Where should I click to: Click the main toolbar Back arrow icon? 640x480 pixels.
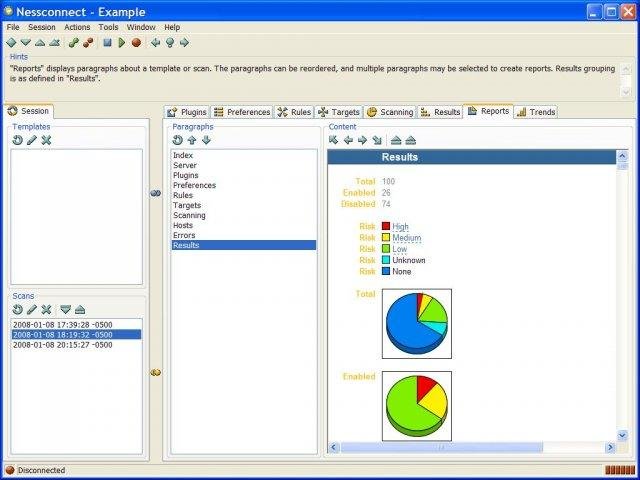155,42
